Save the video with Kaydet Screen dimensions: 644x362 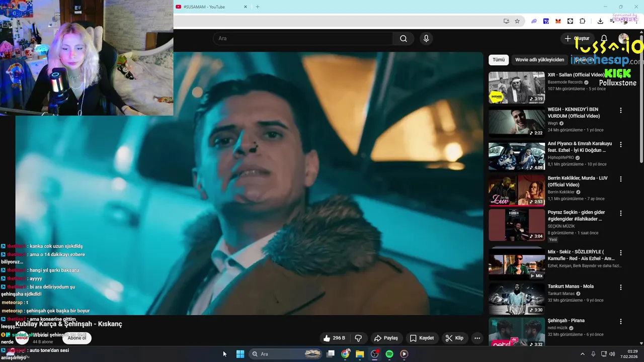tap(422, 338)
